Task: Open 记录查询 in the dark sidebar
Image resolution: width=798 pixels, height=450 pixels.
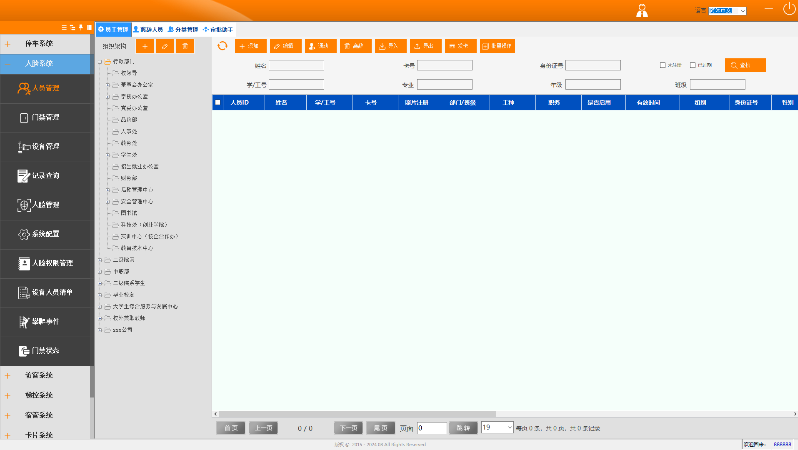Action: click(x=46, y=176)
